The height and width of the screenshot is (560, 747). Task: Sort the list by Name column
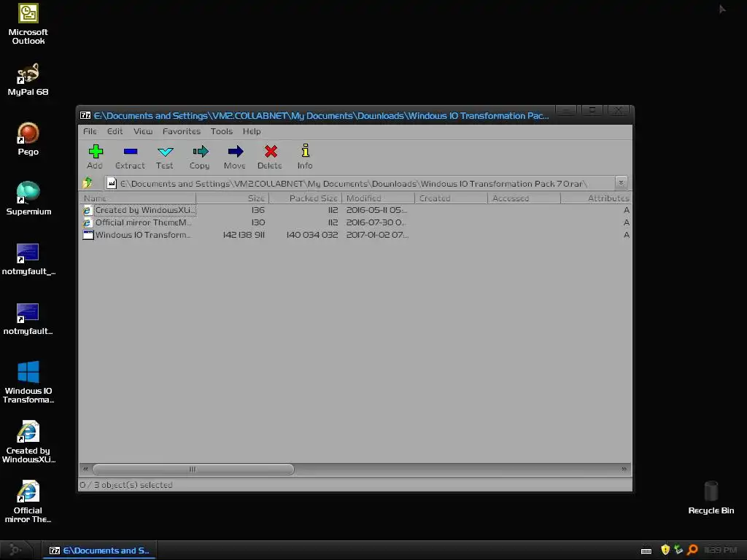(x=137, y=198)
